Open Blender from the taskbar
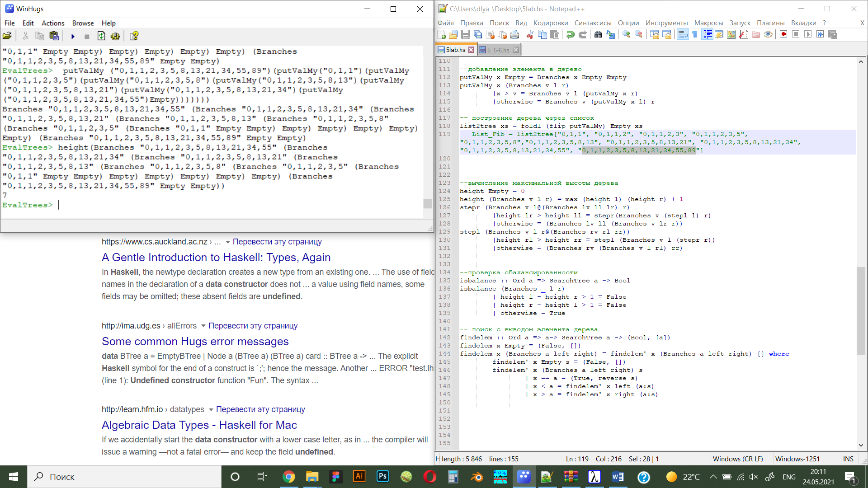 pyautogui.click(x=476, y=477)
